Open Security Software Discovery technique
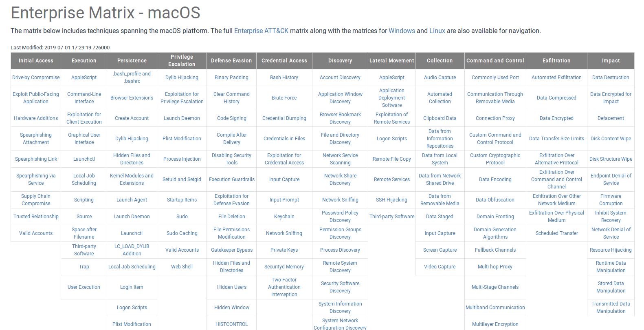Screen dimensions: 644x330 pos(340,287)
